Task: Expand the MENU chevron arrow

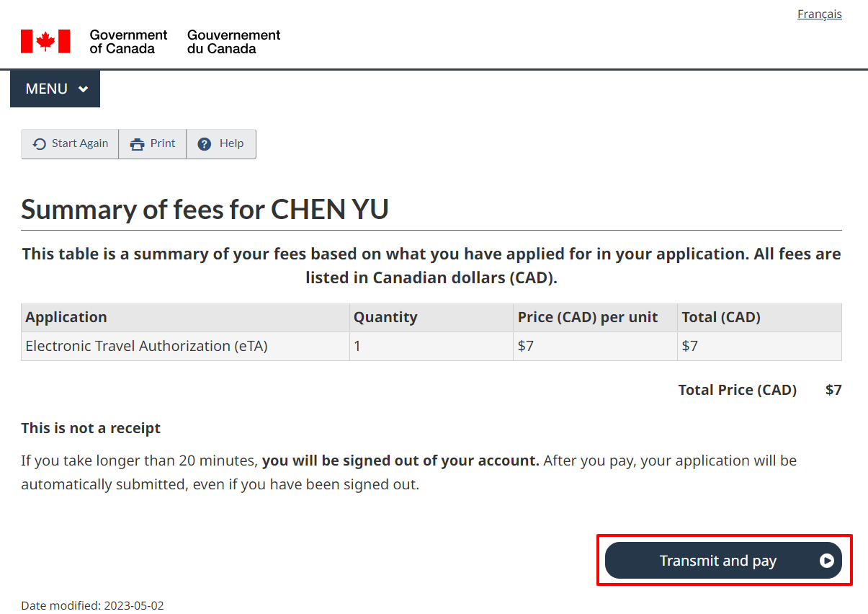Action: (84, 89)
